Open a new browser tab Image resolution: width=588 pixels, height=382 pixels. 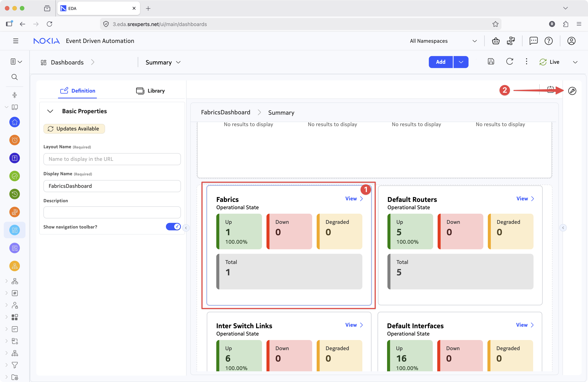click(x=148, y=8)
